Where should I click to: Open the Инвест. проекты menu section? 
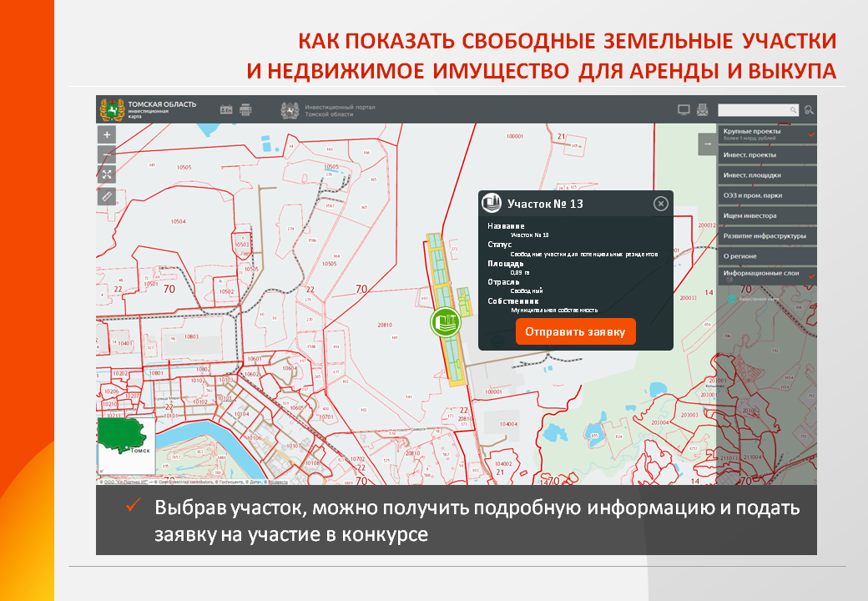[x=767, y=155]
